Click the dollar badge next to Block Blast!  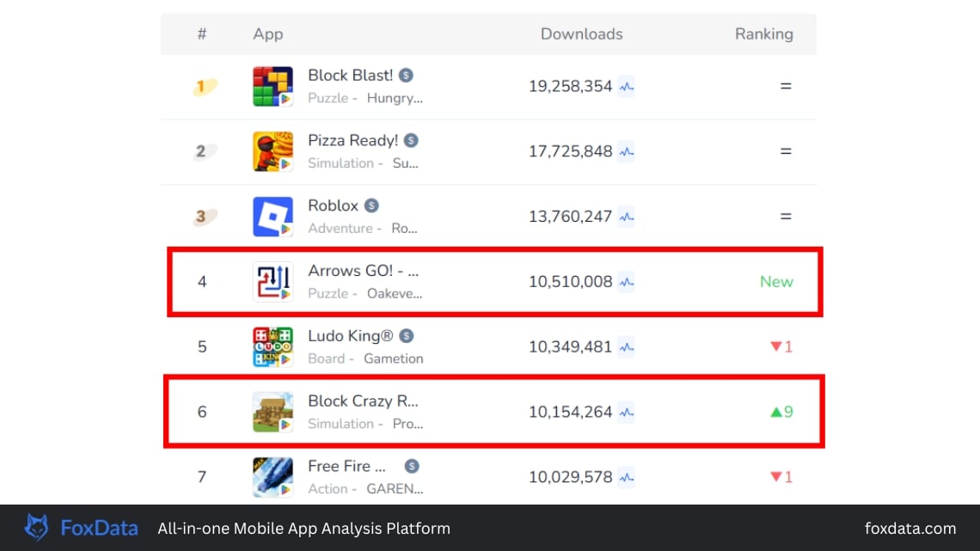click(x=407, y=76)
